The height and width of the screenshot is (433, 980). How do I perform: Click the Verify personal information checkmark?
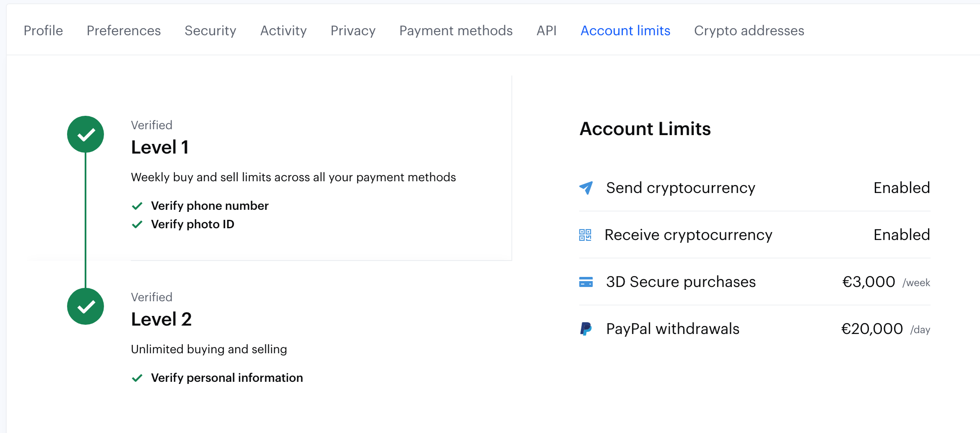pos(137,378)
